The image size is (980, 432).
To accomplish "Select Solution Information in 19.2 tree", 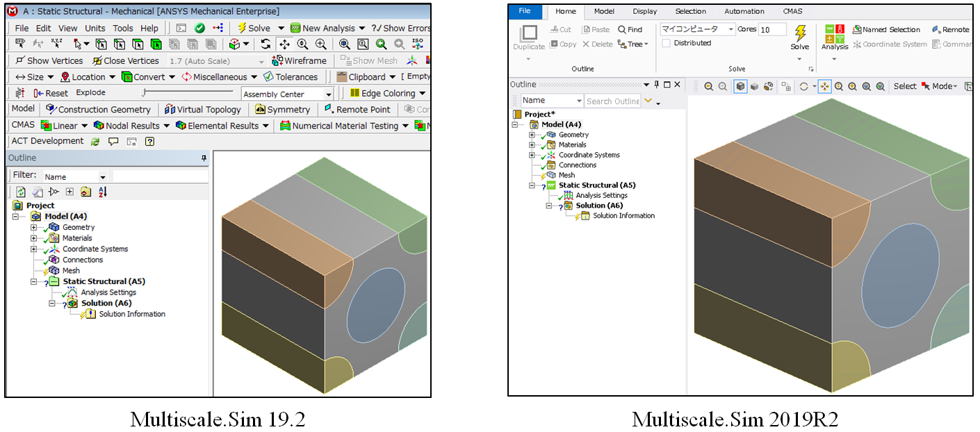I will coord(132,314).
